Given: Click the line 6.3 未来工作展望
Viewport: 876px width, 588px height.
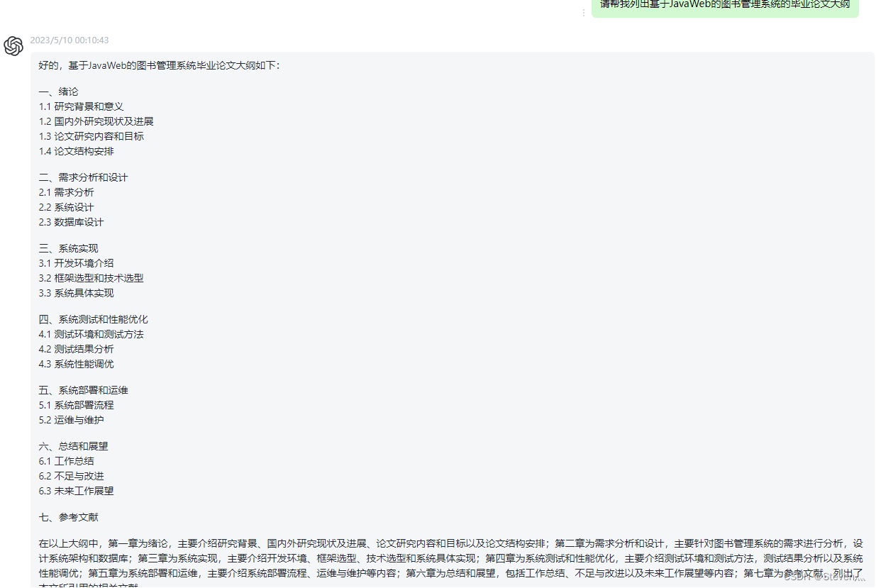Looking at the screenshot, I should pos(77,491).
